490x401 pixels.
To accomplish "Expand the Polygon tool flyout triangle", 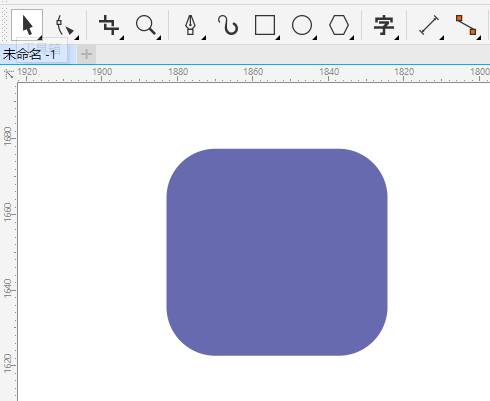I will [x=352, y=38].
